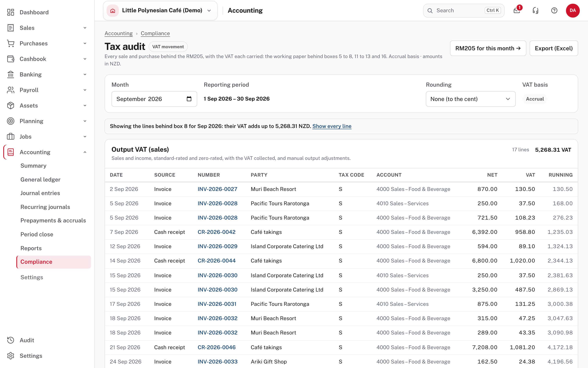Open the support headset icon
This screenshot has width=588, height=368.
536,10
